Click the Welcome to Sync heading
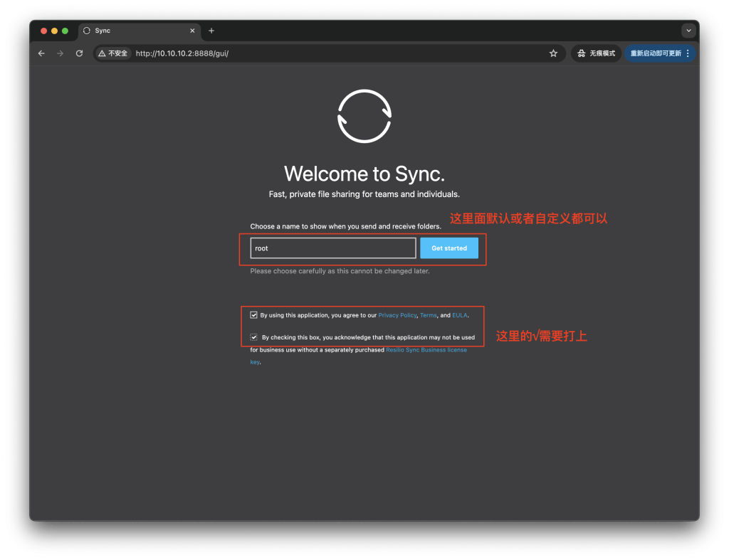This screenshot has width=729, height=560. tap(364, 174)
